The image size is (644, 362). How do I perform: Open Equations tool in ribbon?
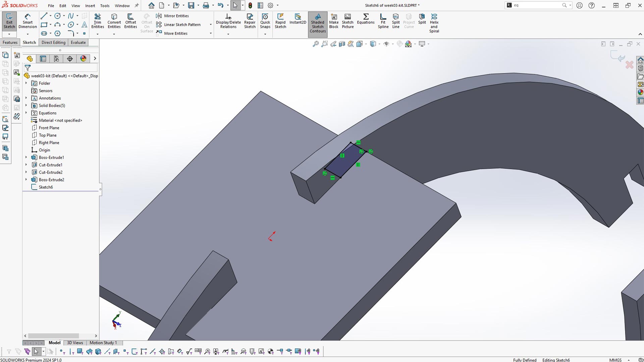point(366,19)
